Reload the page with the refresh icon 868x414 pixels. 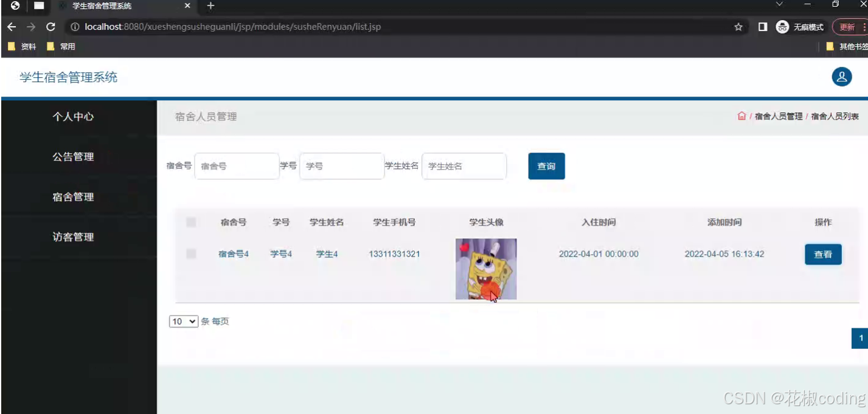pos(50,27)
